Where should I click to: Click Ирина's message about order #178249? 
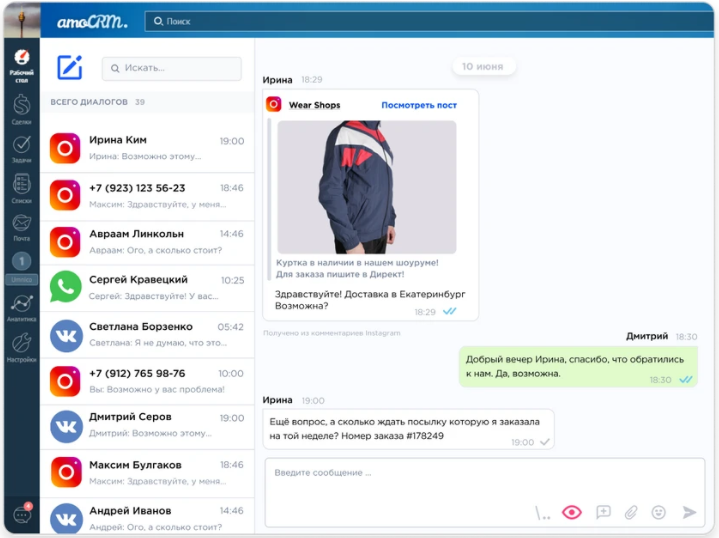408,429
